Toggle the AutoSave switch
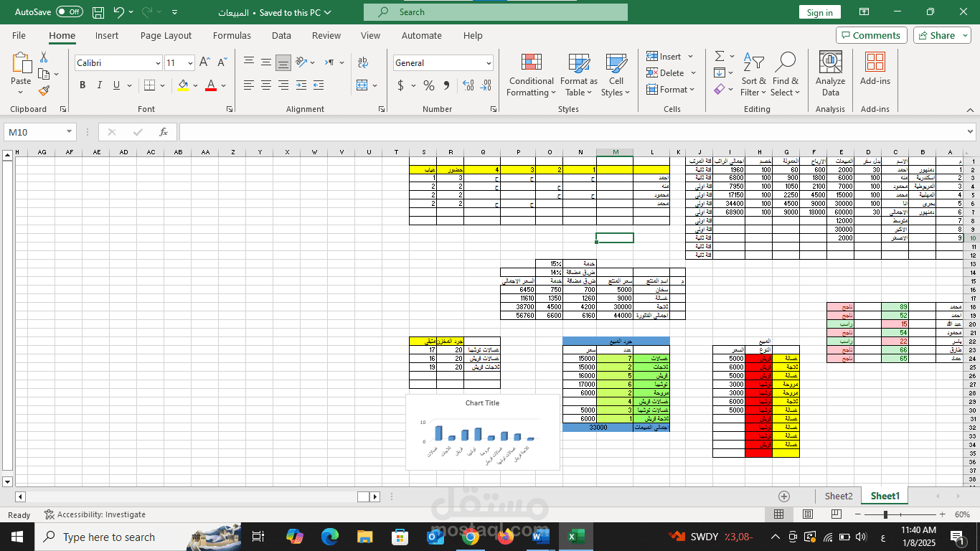The height and width of the screenshot is (551, 980). click(x=70, y=12)
